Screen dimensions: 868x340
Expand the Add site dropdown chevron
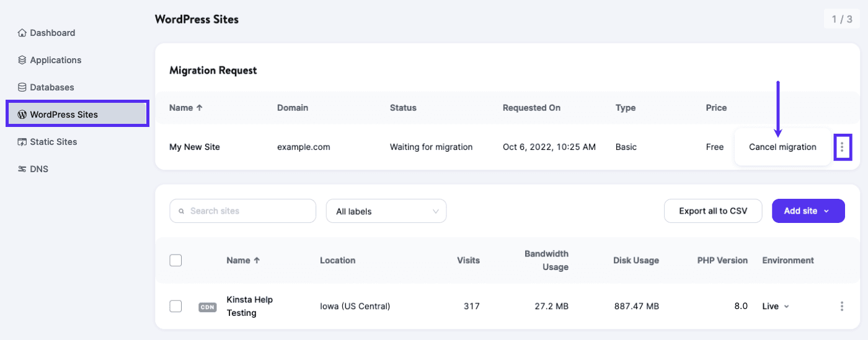click(x=826, y=211)
